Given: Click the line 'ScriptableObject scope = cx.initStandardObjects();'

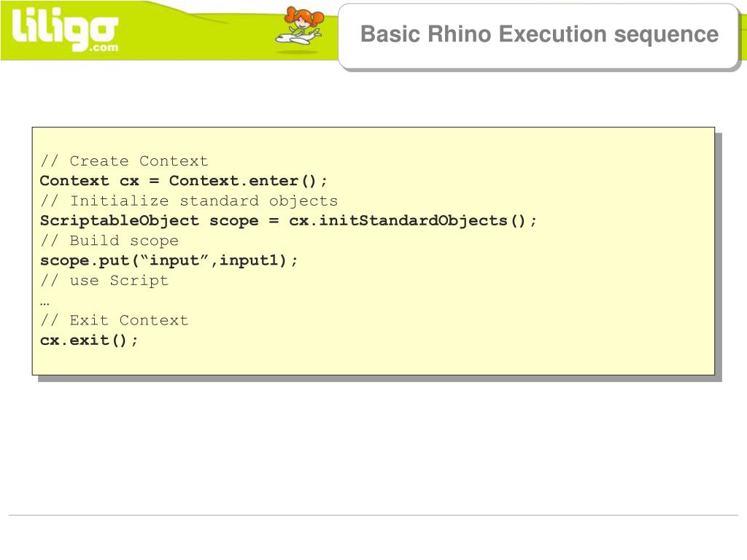Looking at the screenshot, I should click(288, 221).
